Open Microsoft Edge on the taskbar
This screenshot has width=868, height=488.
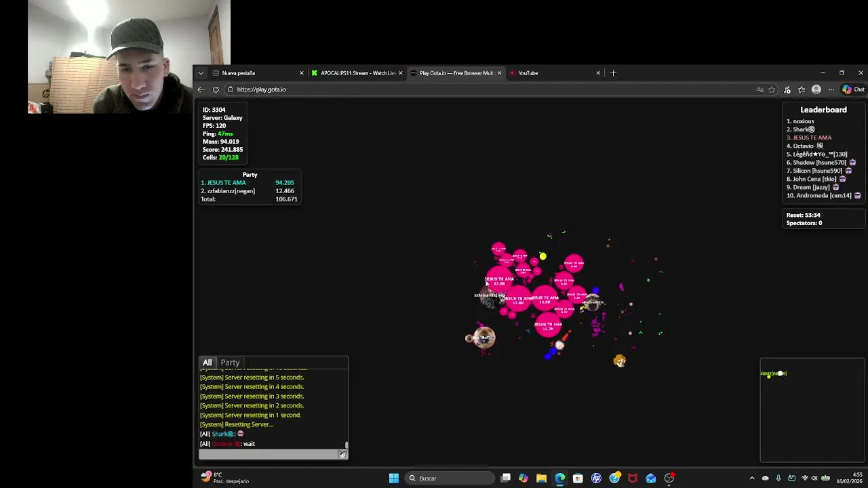click(559, 479)
